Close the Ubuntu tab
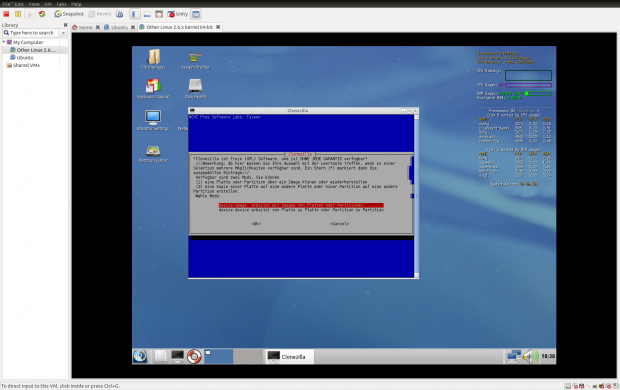620x390 pixels. tap(133, 27)
